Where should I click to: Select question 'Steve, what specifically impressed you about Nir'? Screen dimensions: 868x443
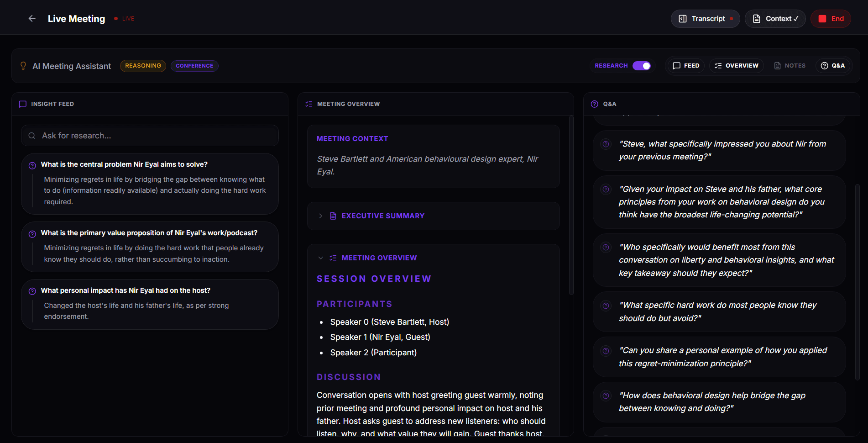(719, 150)
